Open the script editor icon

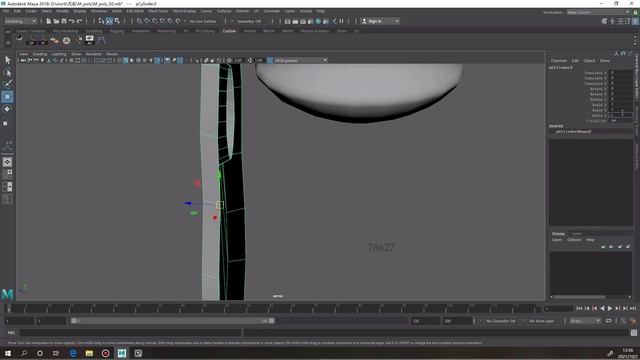[633, 333]
